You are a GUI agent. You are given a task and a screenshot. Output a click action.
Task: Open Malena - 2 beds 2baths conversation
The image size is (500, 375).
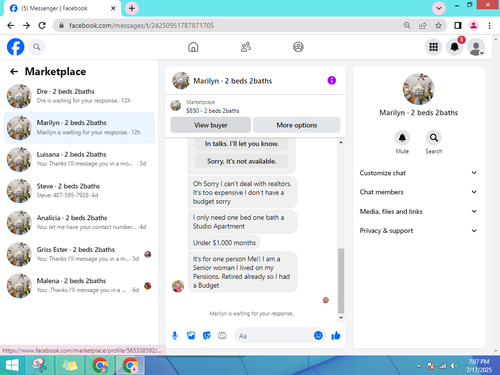tap(79, 286)
